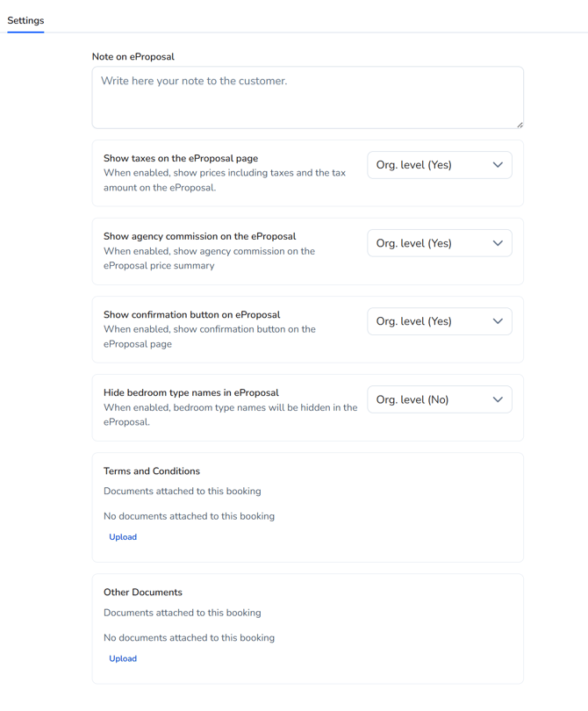Click the Show taxes on the eProposal page label
The width and height of the screenshot is (588, 711).
[x=181, y=158]
